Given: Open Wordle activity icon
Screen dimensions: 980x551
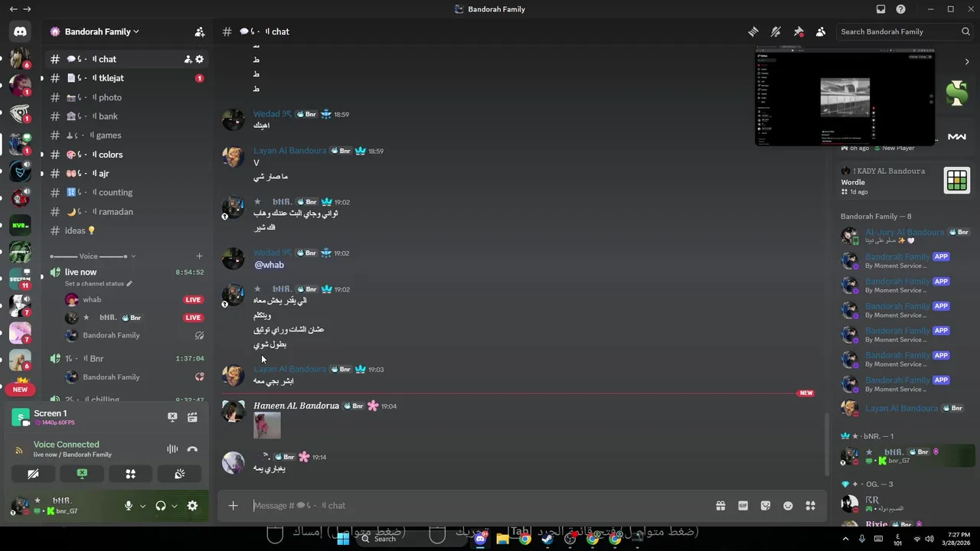Looking at the screenshot, I should coord(957,181).
